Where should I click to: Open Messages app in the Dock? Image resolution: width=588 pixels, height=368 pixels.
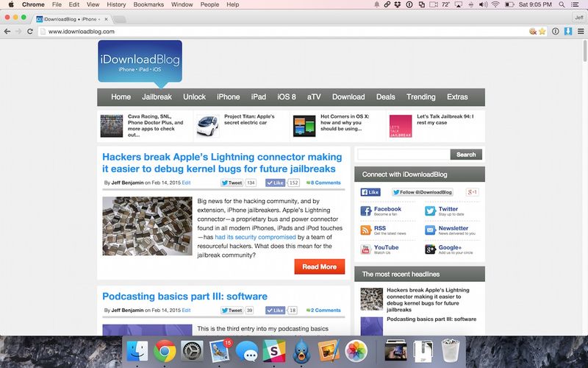point(247,352)
